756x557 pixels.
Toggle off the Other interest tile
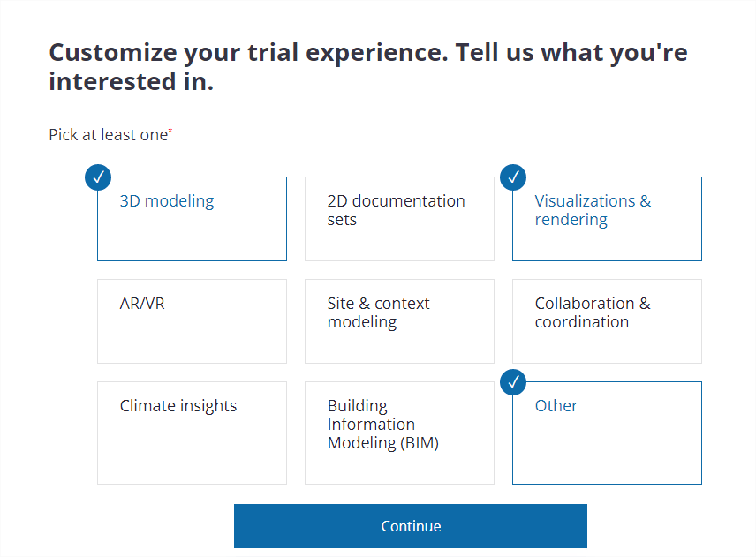(x=607, y=433)
